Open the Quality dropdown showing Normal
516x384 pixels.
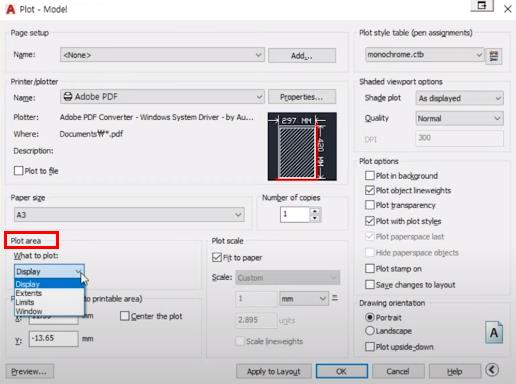point(460,118)
